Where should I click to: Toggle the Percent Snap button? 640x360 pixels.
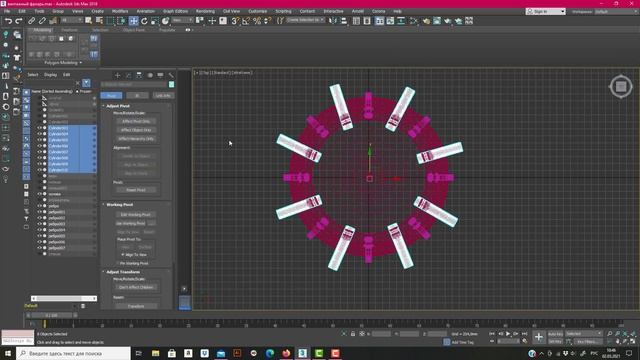point(257,21)
